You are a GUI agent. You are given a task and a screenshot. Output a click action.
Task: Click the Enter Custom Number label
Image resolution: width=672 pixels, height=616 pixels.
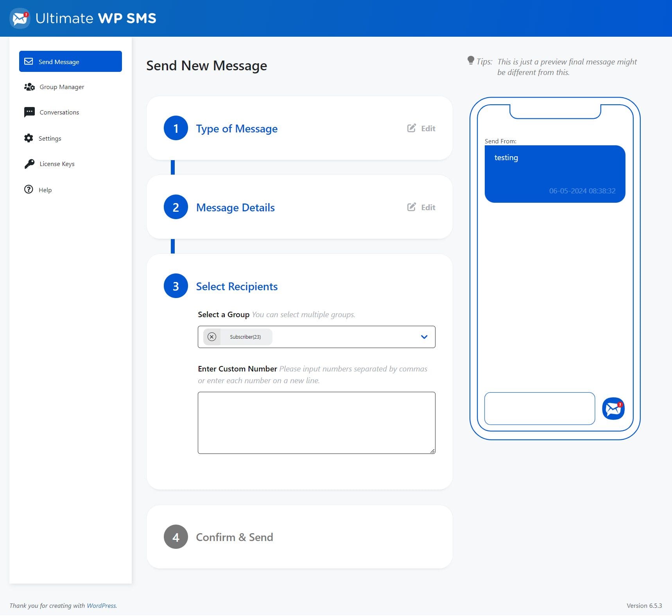[x=237, y=369]
